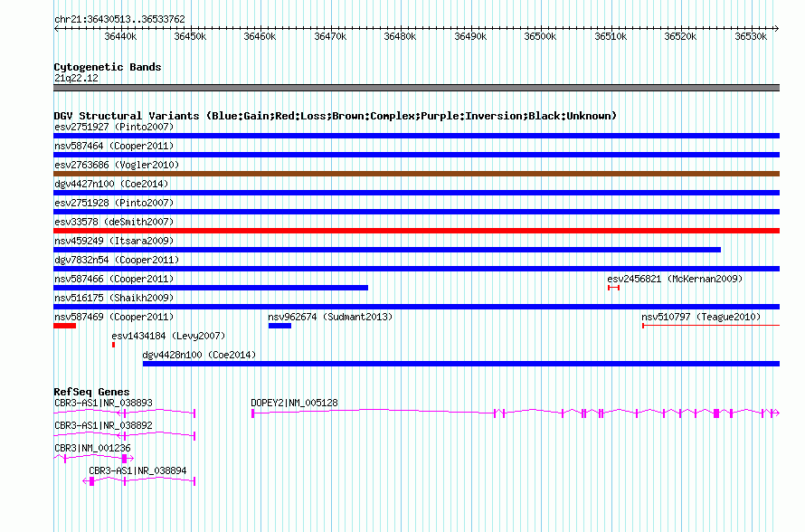Click the brown esv2763686 complex variant bar
This screenshot has width=805, height=532.
pos(416,174)
